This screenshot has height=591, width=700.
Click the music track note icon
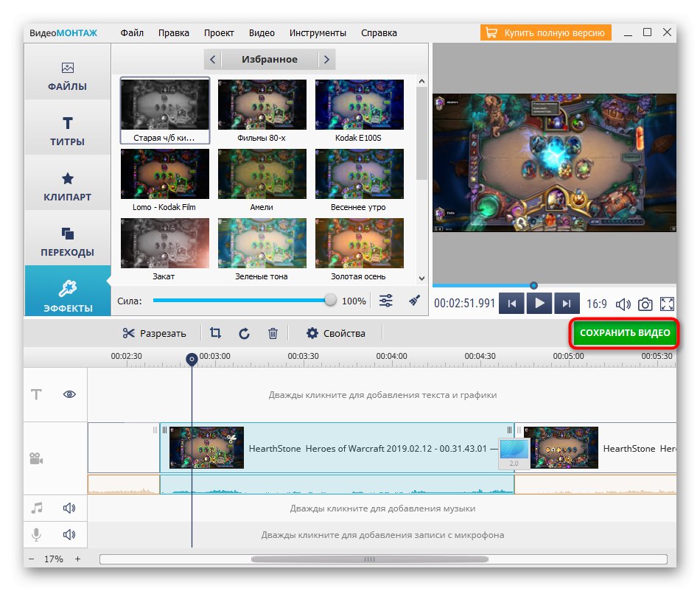[37, 508]
